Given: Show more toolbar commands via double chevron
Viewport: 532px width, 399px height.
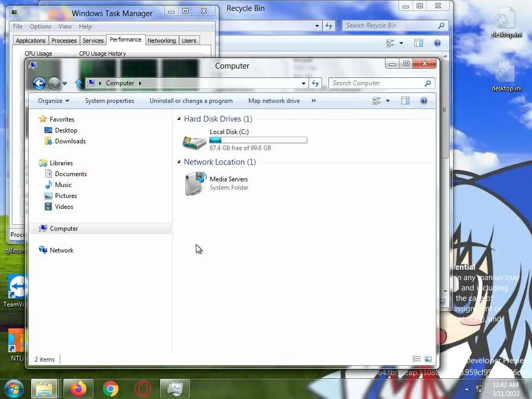Looking at the screenshot, I should pos(313,101).
